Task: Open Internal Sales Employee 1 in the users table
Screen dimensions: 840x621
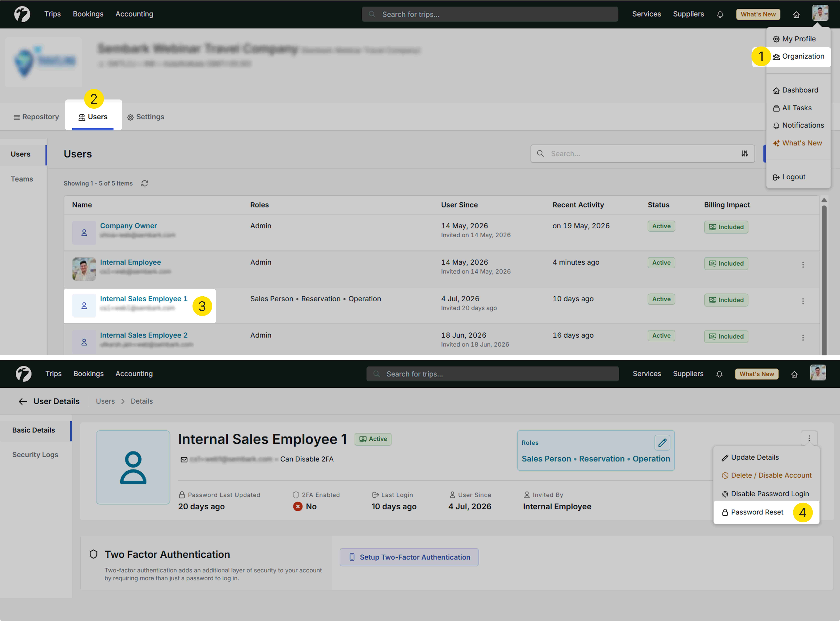Action: [144, 299]
